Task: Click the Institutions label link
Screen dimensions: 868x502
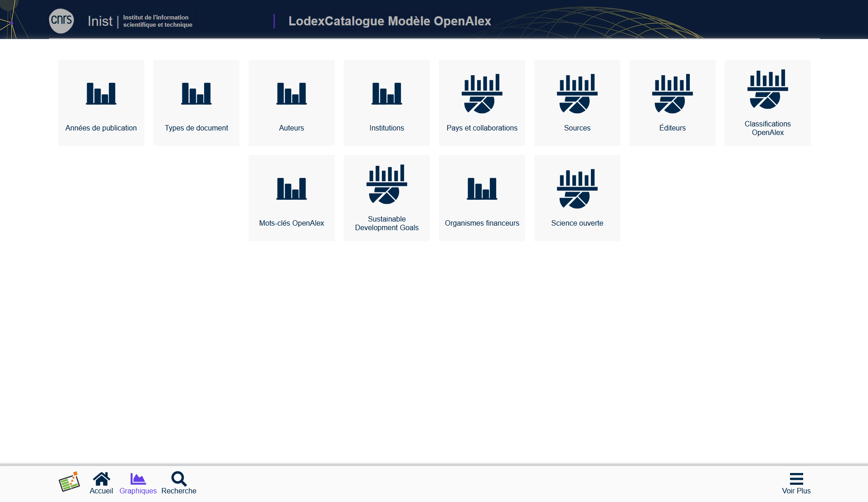Action: tap(387, 128)
